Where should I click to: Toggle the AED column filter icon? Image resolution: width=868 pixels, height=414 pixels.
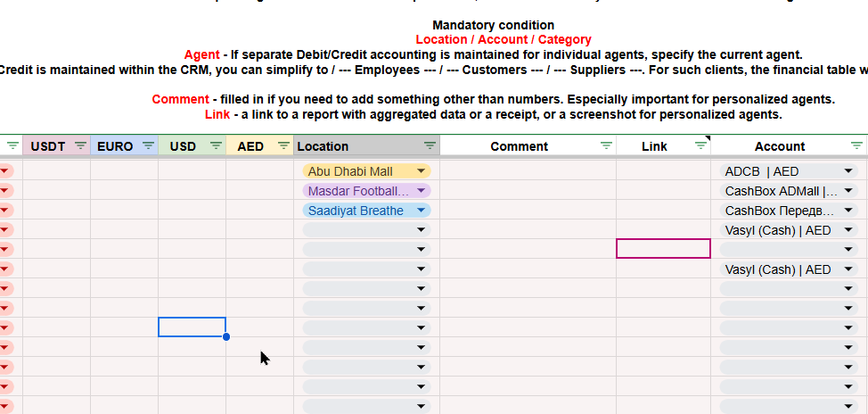[x=283, y=145]
